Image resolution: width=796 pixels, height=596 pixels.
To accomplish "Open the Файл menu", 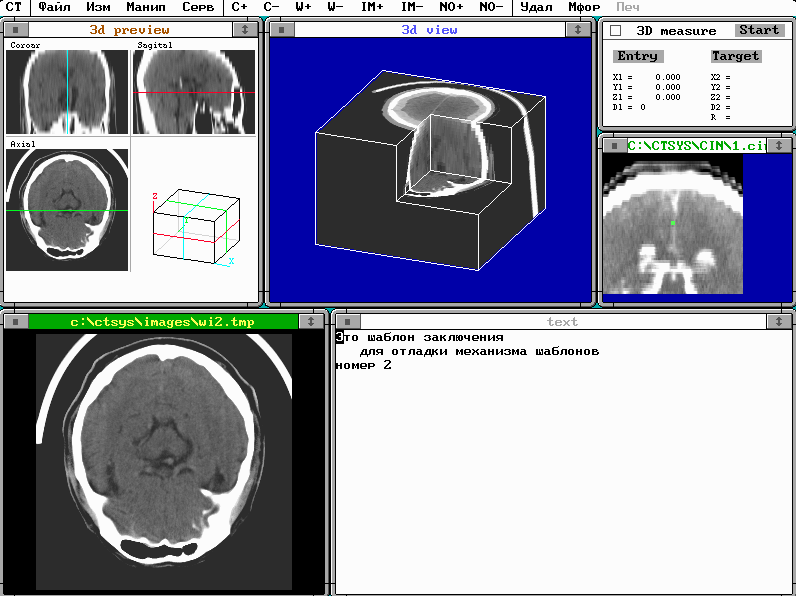I will tap(54, 7).
